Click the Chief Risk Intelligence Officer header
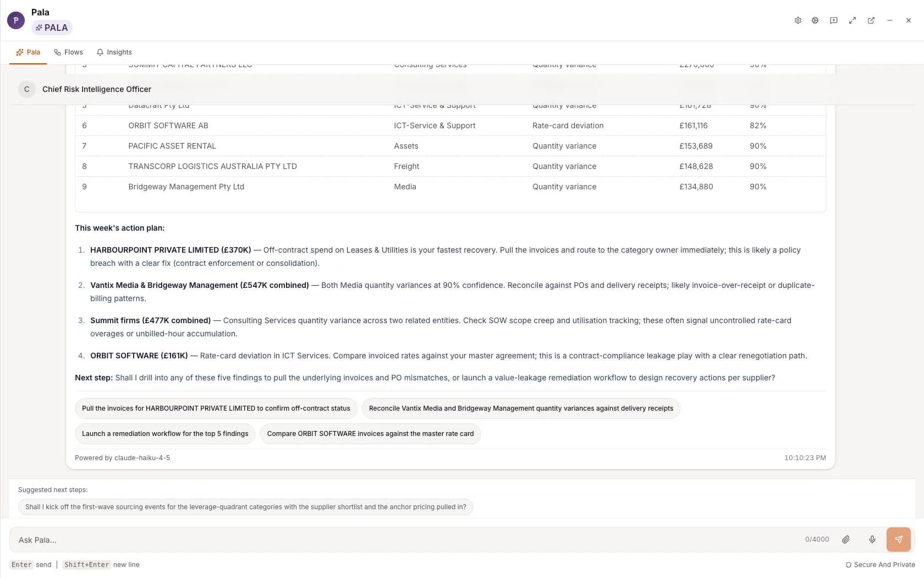The image size is (924, 578). click(x=97, y=89)
